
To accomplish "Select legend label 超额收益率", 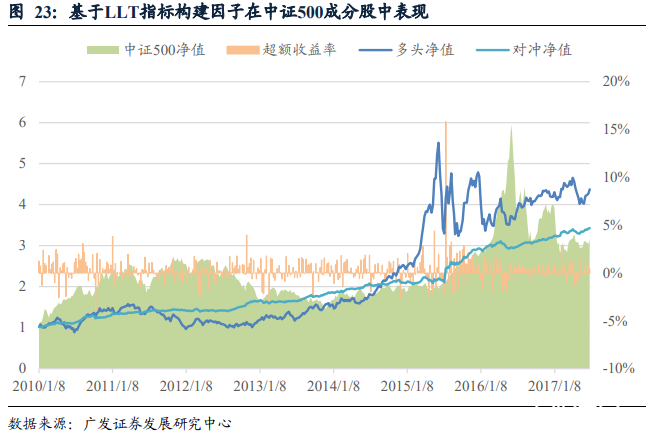I will pos(299,50).
